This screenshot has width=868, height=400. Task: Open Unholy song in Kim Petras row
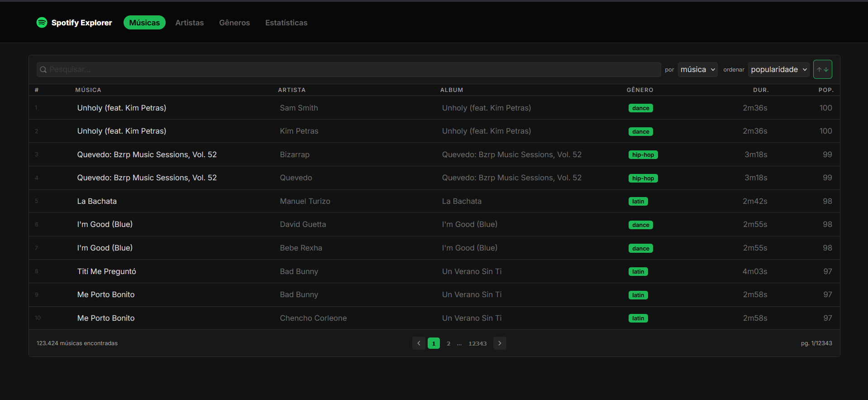(122, 131)
